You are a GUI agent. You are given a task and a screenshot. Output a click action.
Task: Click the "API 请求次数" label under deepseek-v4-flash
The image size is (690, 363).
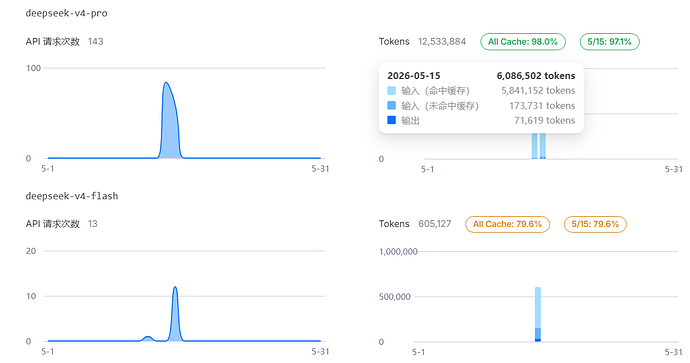pos(53,224)
